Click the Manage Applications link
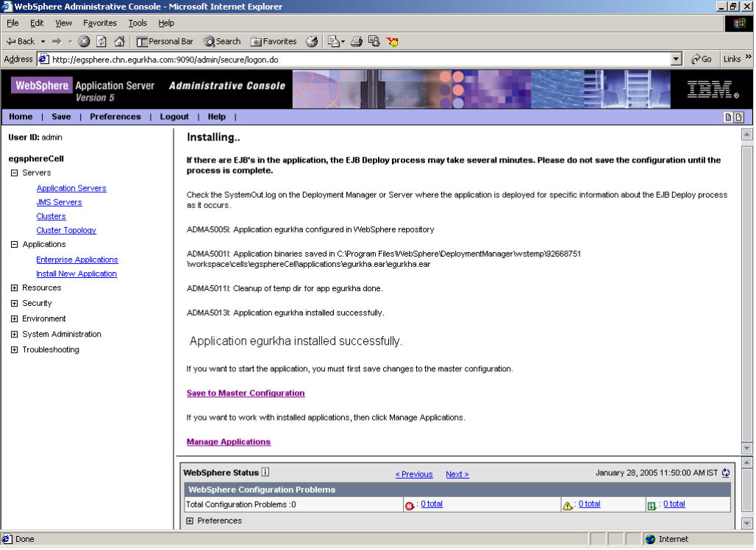Viewport: 756px width, 550px height. [229, 442]
